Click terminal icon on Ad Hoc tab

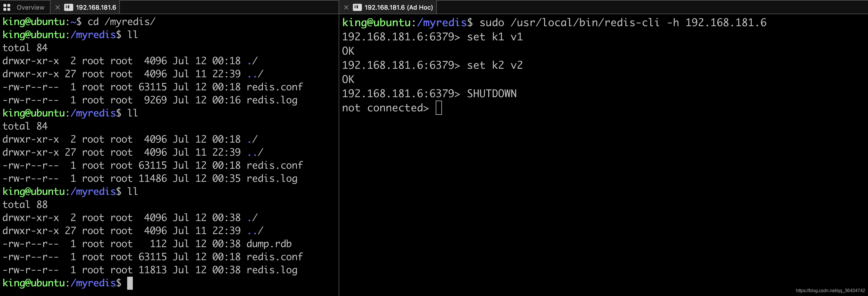(x=357, y=7)
